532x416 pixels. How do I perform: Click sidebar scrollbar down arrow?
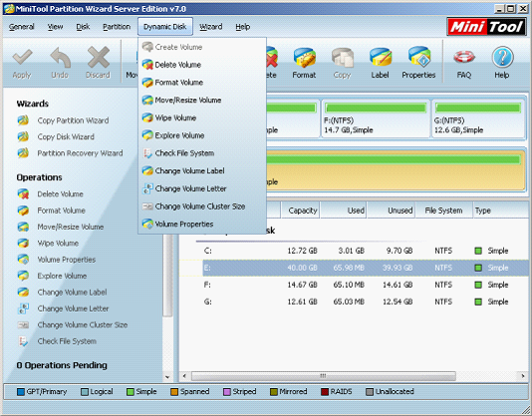[167, 376]
